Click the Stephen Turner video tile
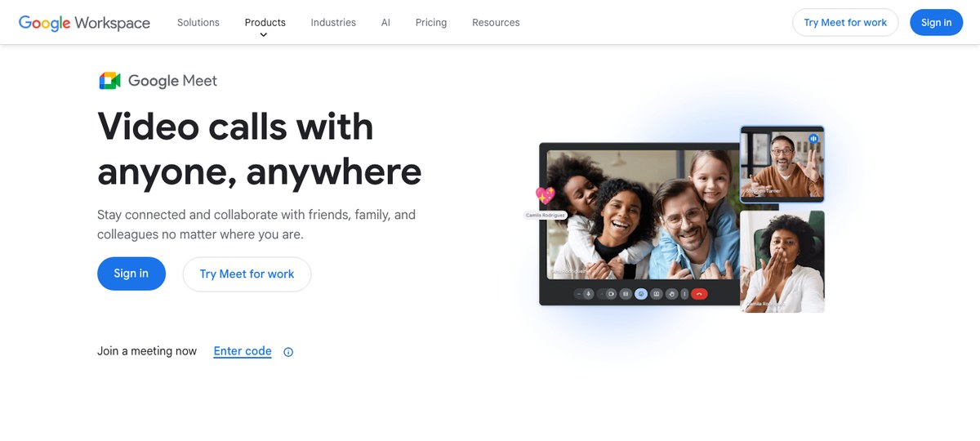Screen dimensions: 980x441 pos(782,164)
